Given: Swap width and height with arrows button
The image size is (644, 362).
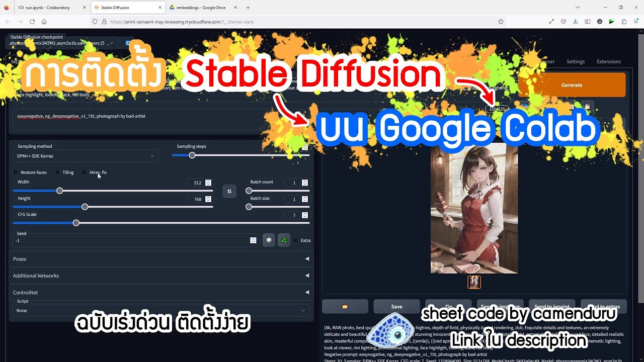Looking at the screenshot, I should [x=229, y=191].
